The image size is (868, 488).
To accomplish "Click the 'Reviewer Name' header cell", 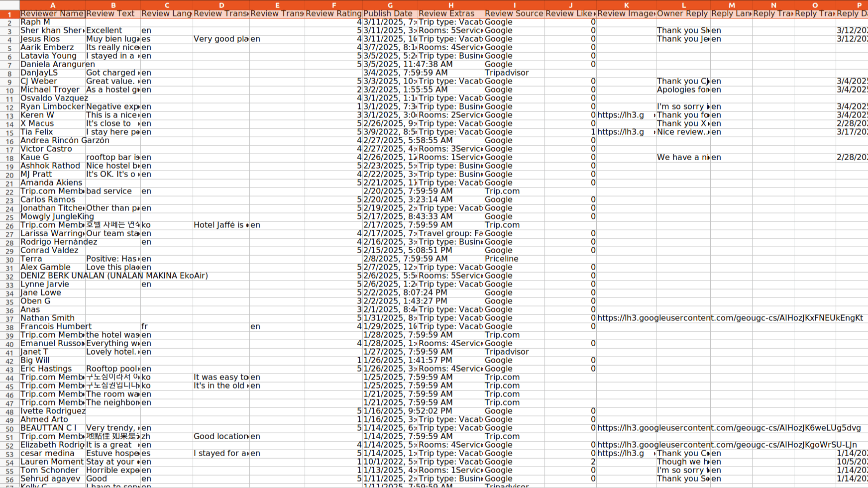I will [52, 13].
